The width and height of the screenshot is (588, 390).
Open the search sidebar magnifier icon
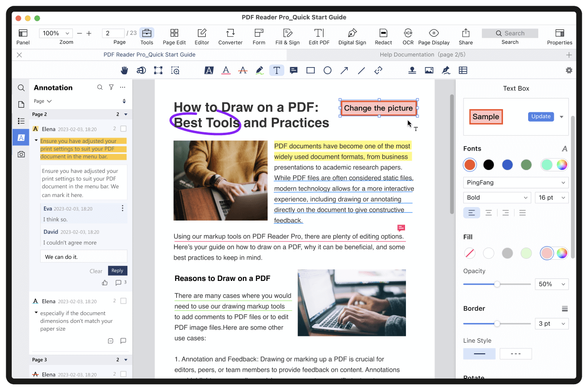(x=21, y=88)
